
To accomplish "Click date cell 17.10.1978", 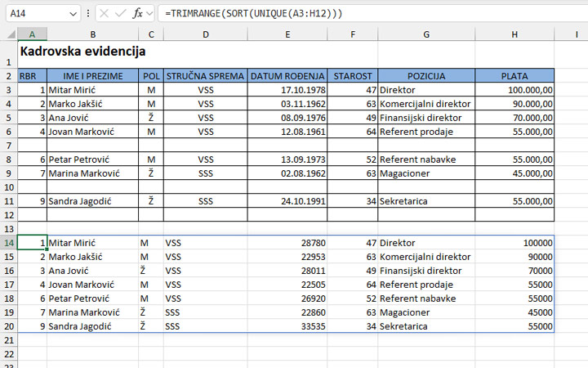I will click(287, 90).
